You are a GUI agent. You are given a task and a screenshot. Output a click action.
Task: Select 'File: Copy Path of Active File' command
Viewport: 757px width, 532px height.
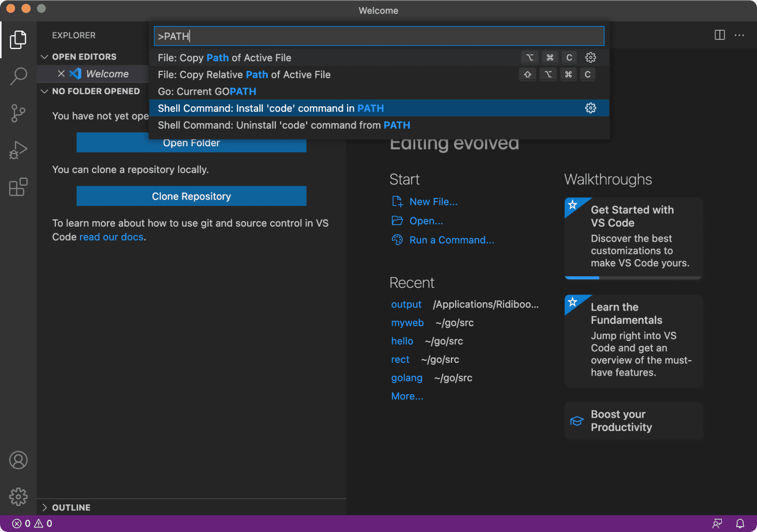(379, 57)
